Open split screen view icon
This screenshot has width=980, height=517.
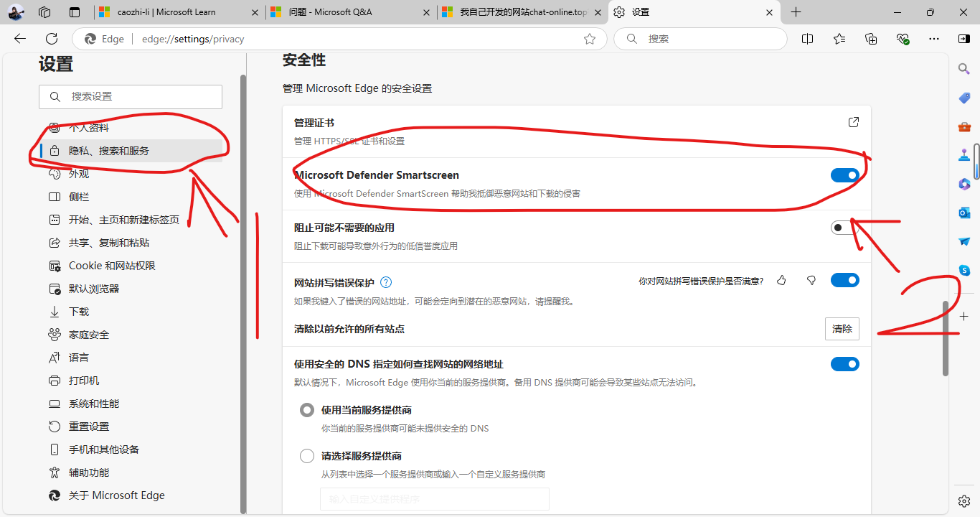point(807,39)
